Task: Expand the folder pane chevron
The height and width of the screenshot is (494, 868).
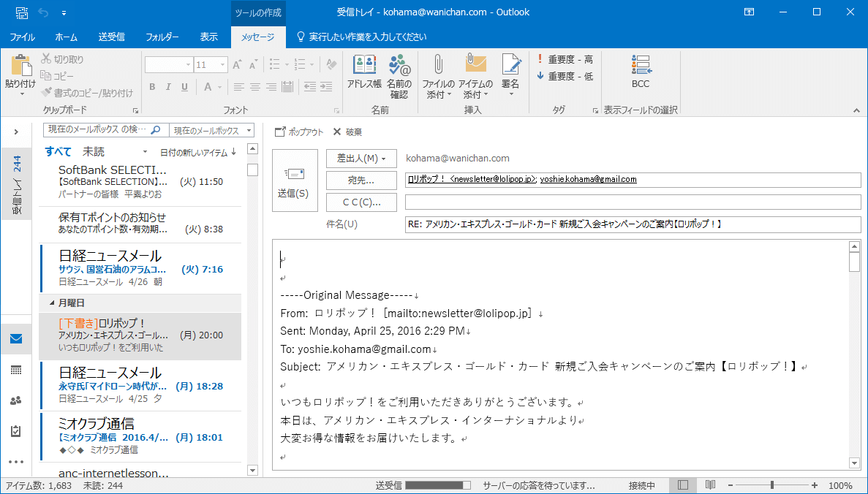Action: click(x=16, y=132)
